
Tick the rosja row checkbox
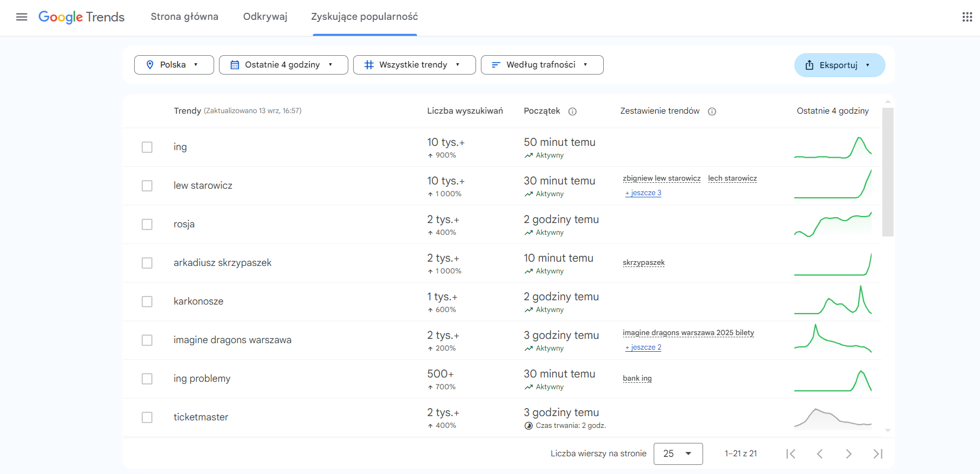[x=147, y=224]
